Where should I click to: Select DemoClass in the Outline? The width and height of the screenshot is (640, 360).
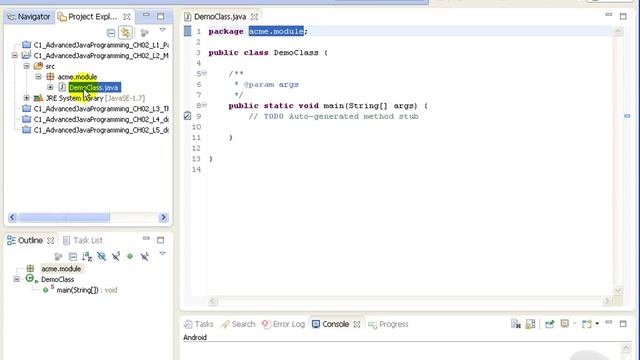tap(58, 279)
